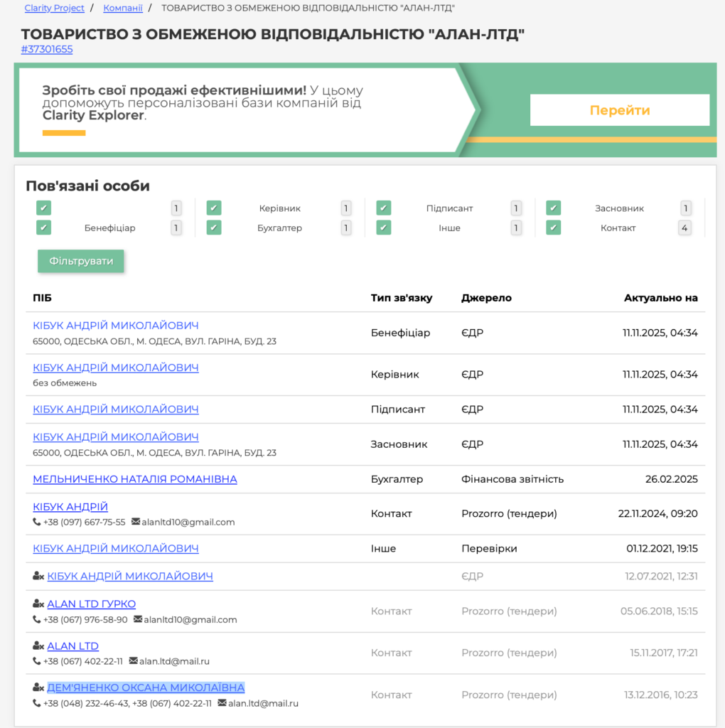Uncheck the Керівник filter checkbox
Screen dimensions: 725x728
pos(214,208)
